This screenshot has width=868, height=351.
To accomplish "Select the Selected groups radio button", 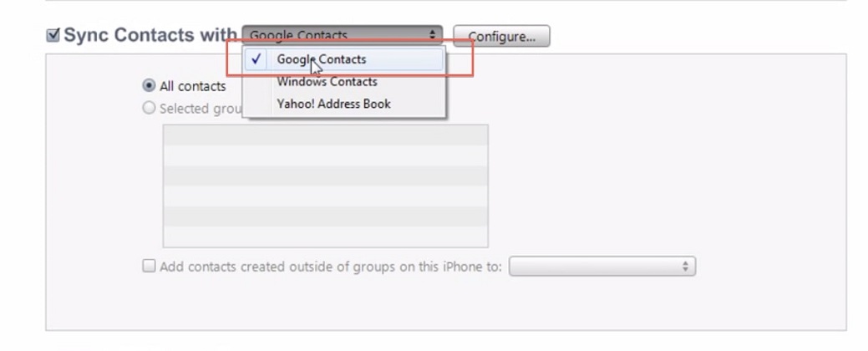I will (x=149, y=108).
